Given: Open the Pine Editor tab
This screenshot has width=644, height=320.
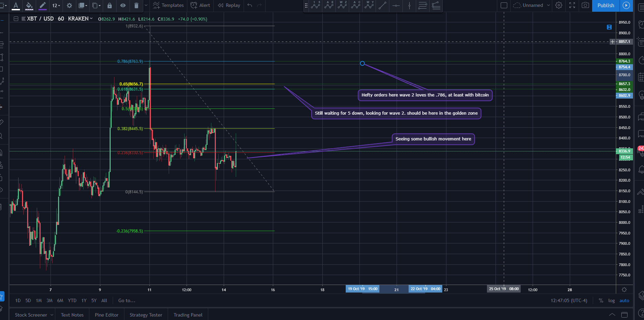Looking at the screenshot, I should 107,315.
